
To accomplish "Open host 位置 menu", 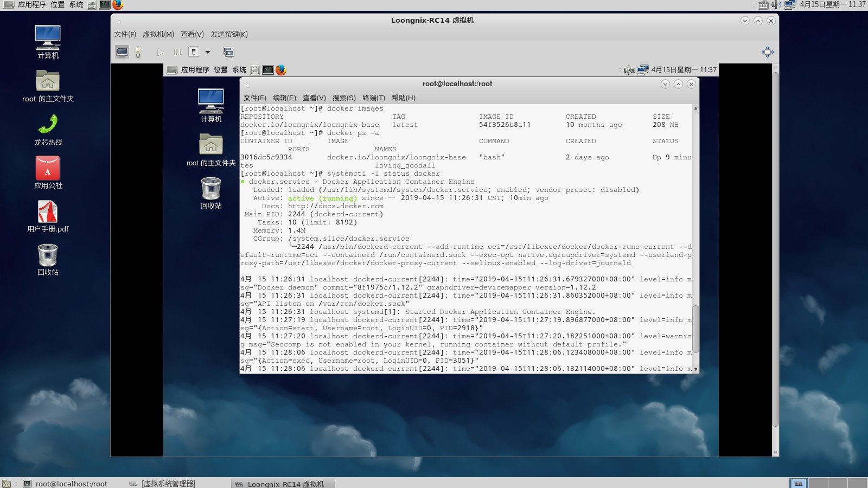I will 58,4.
